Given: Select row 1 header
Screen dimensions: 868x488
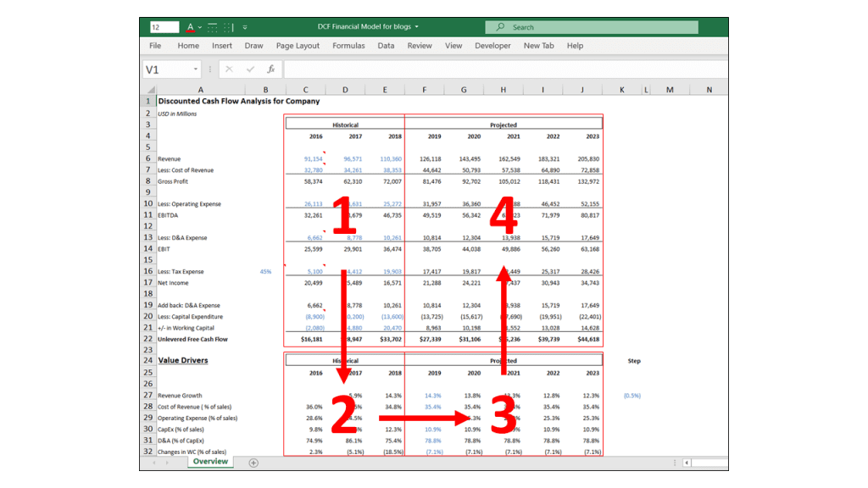Looking at the screenshot, I should click(x=148, y=102).
